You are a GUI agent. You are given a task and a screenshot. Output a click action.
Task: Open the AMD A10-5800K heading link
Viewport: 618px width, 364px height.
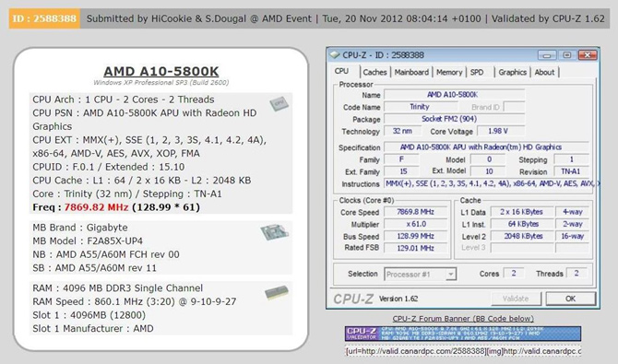161,71
